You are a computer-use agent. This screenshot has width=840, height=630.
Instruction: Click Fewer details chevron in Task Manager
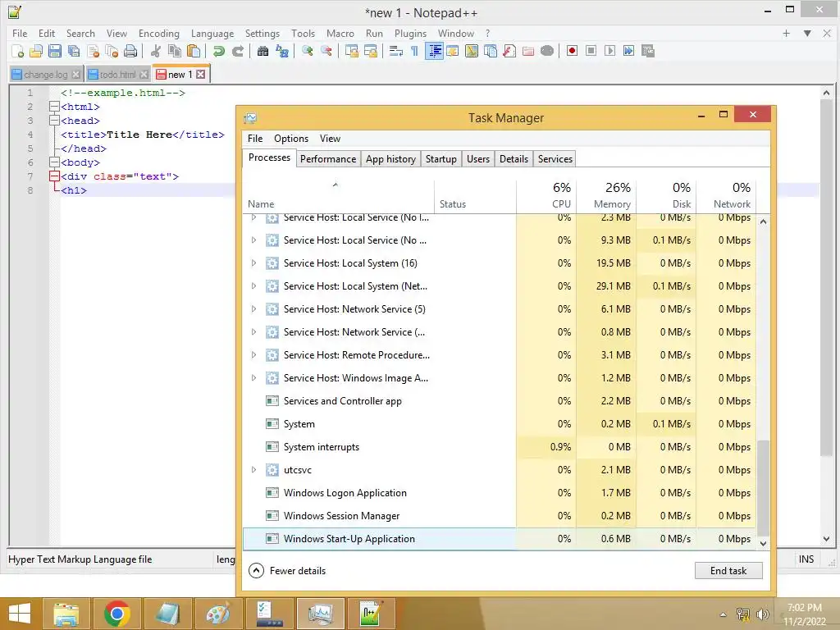click(x=256, y=571)
